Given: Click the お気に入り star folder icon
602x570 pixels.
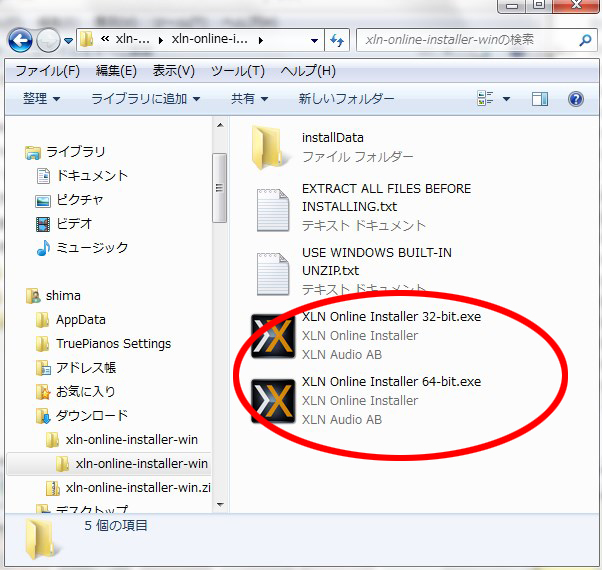Looking at the screenshot, I should point(43,392).
